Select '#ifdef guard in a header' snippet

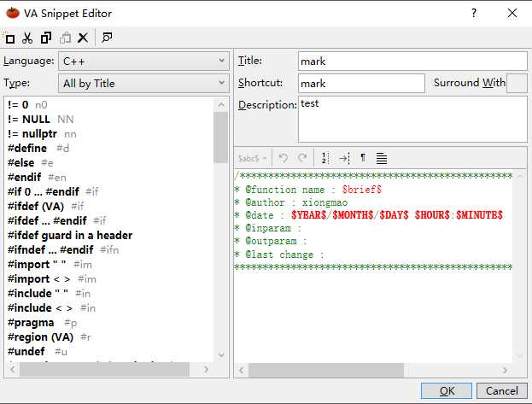pyautogui.click(x=70, y=235)
